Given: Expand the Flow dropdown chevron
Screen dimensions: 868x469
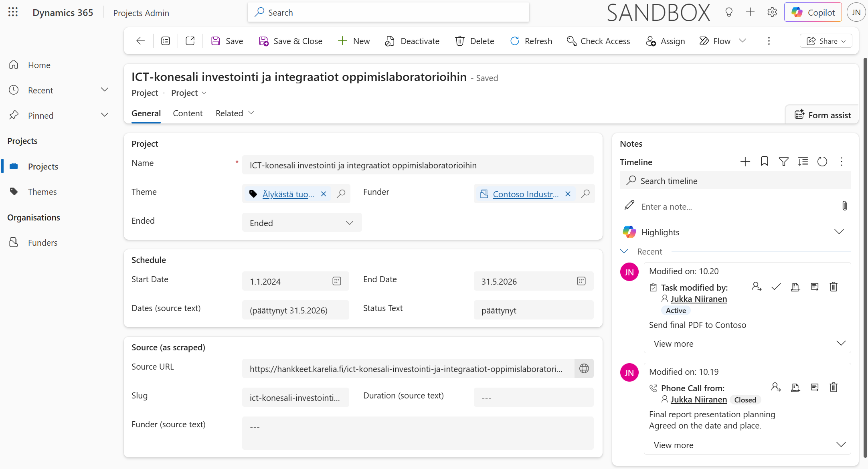Looking at the screenshot, I should pyautogui.click(x=743, y=41).
